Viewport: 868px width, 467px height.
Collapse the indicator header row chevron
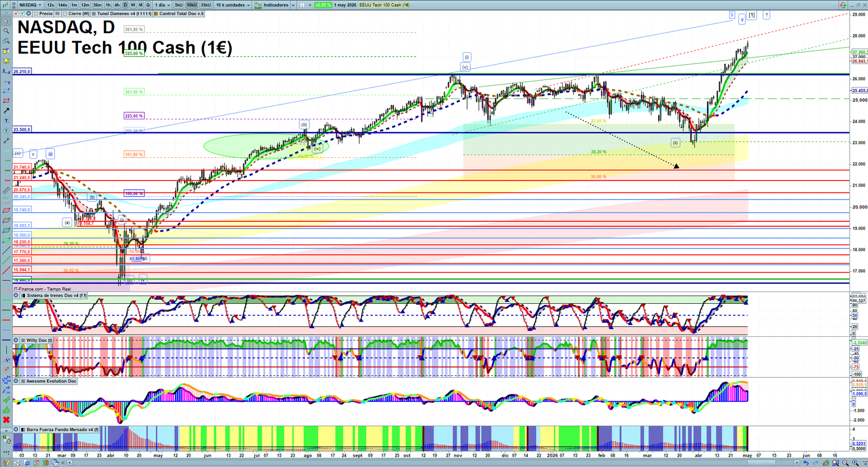pos(6,14)
